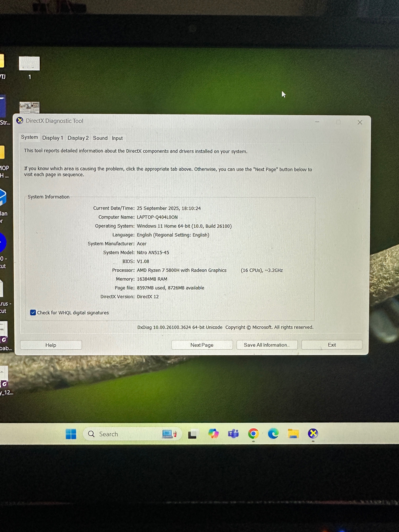Launch Copilot from the taskbar

(213, 434)
